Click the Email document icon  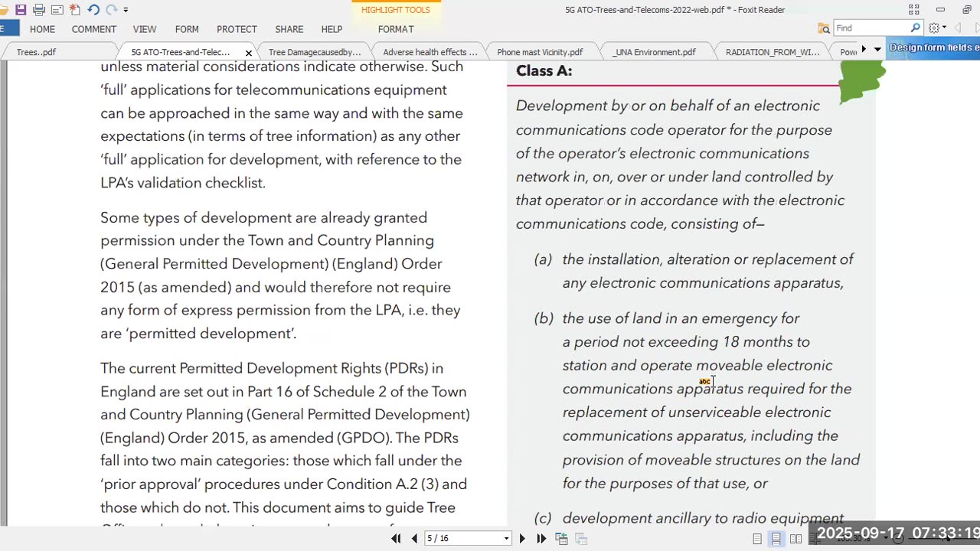(x=57, y=10)
